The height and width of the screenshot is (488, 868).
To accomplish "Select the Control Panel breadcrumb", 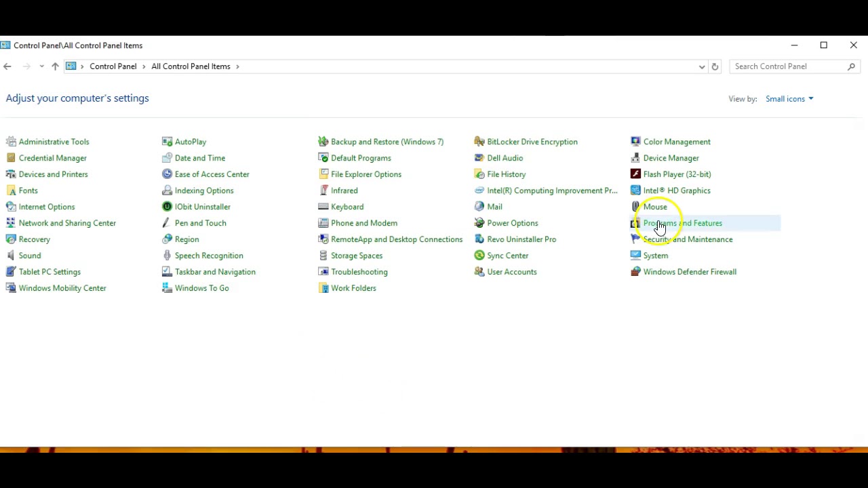I will 113,66.
